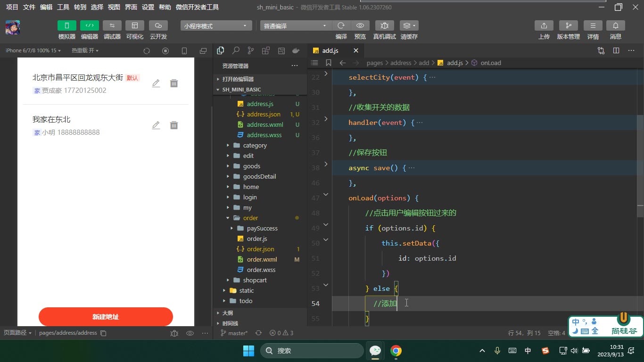Click the simulator stop icon
644x362 pixels.
coord(165,51)
